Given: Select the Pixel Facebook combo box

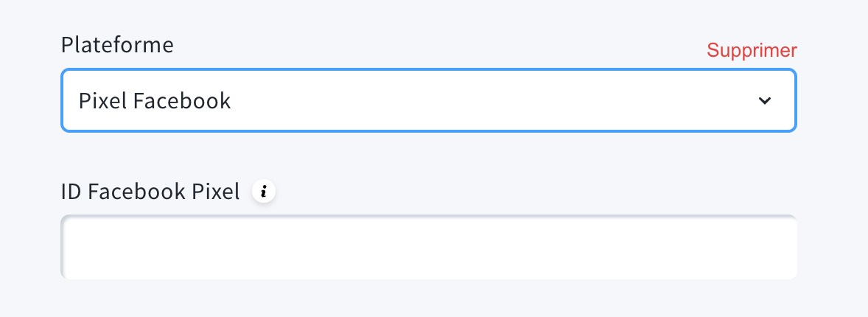Looking at the screenshot, I should [x=428, y=101].
